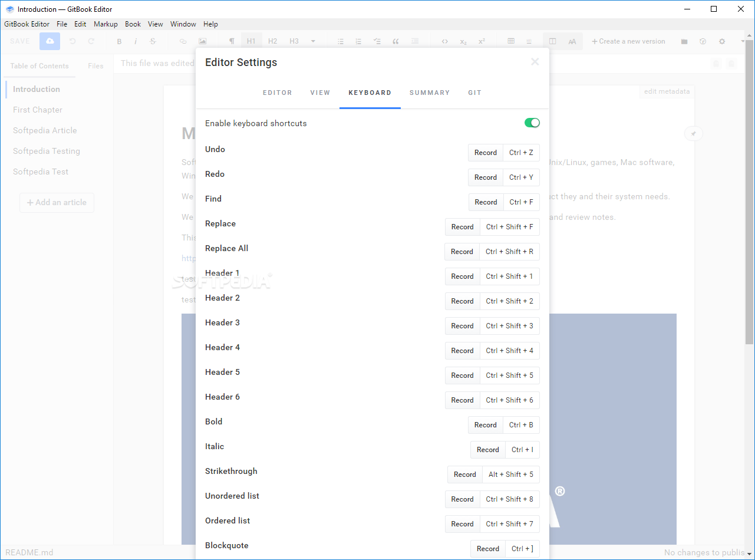Switch to the Files sidebar tab

coord(95,66)
